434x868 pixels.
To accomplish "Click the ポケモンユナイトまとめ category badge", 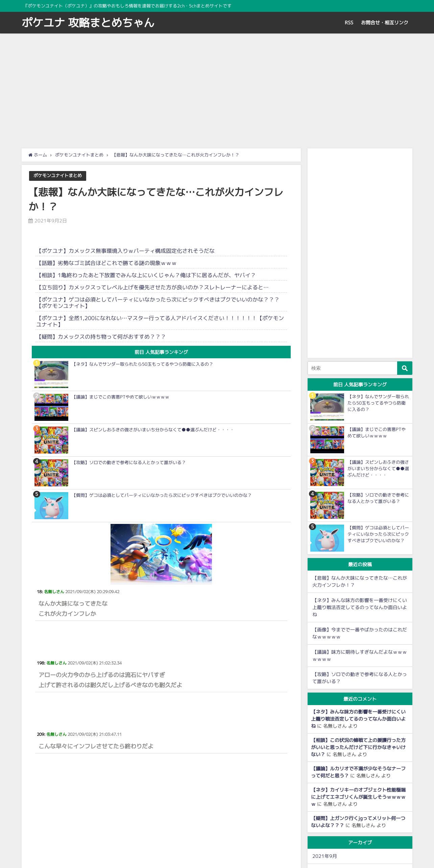I will pyautogui.click(x=57, y=175).
